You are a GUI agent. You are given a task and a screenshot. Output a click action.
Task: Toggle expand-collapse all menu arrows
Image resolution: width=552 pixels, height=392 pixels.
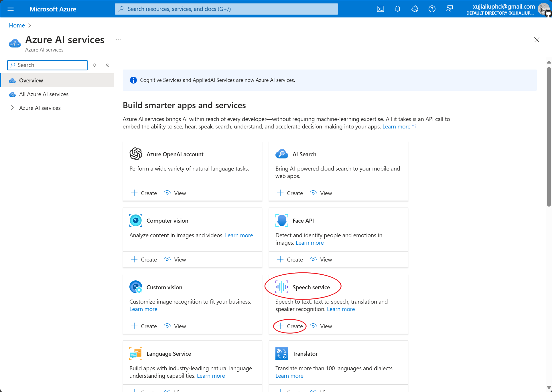point(94,65)
